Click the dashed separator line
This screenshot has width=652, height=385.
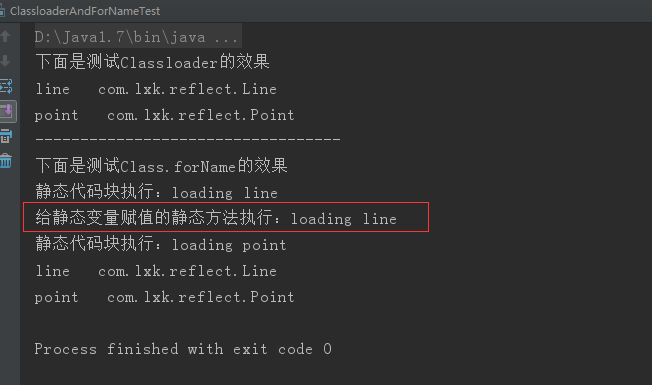pos(188,139)
